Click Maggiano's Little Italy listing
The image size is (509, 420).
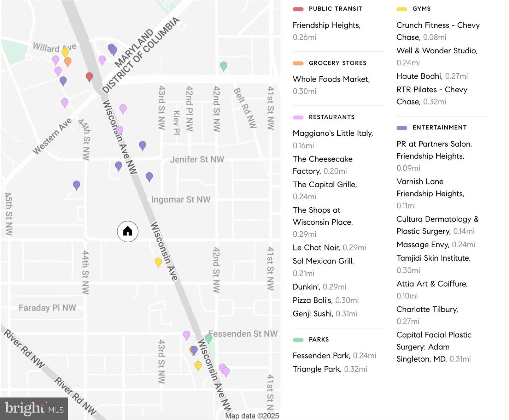333,139
